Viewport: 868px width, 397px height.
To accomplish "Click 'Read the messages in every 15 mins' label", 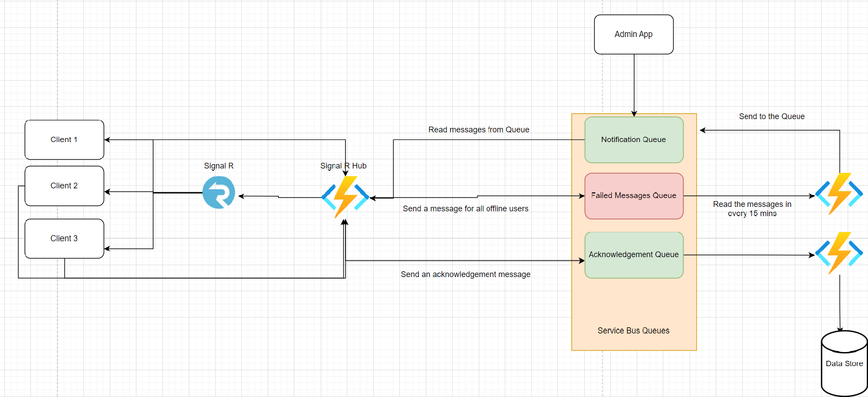I will [752, 209].
